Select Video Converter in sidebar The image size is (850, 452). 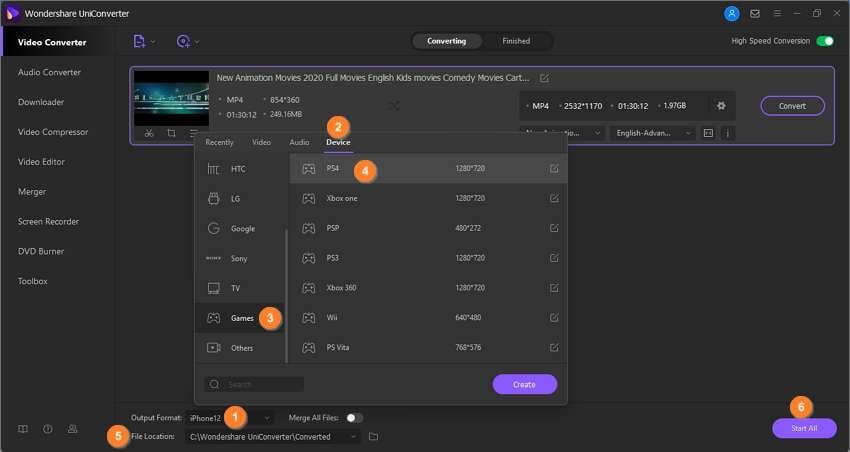(52, 42)
